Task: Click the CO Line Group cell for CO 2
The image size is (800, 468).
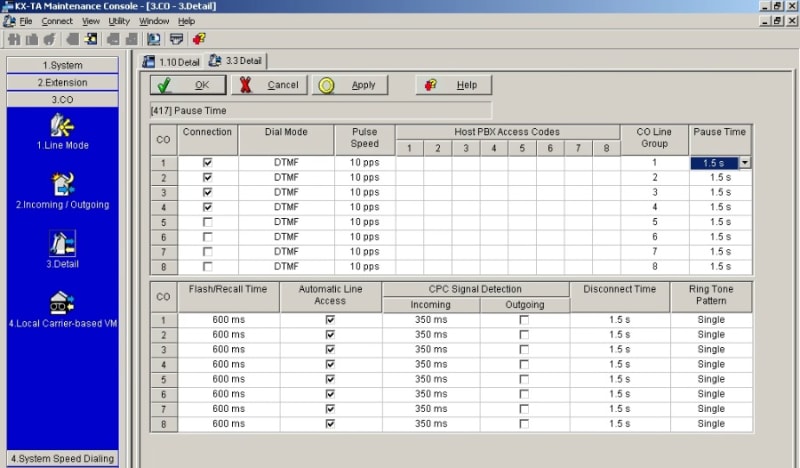Action: [x=655, y=178]
